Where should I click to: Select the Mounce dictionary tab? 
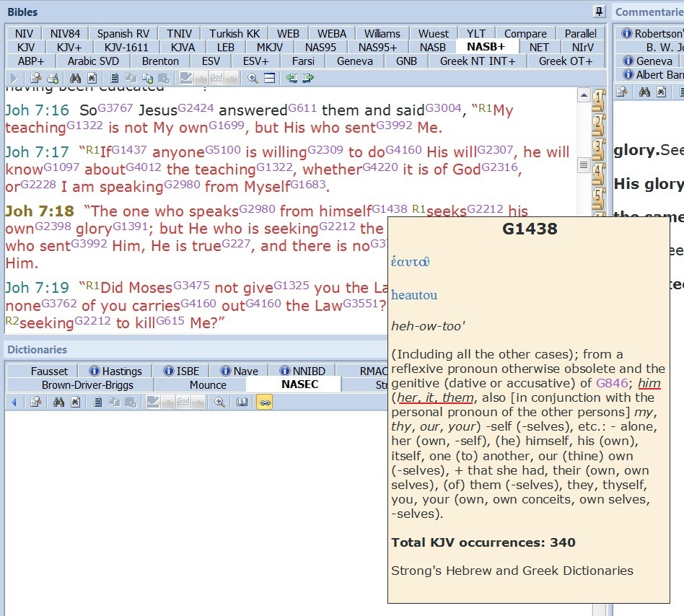[208, 384]
